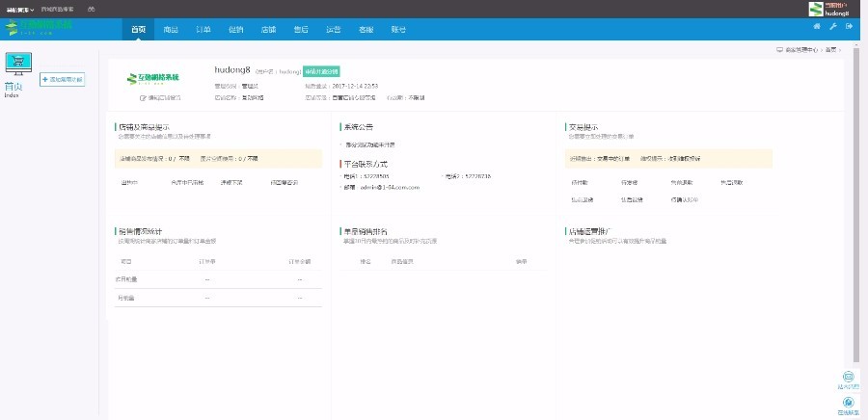
Task: Click the first link under store goods tips
Action: [128, 182]
